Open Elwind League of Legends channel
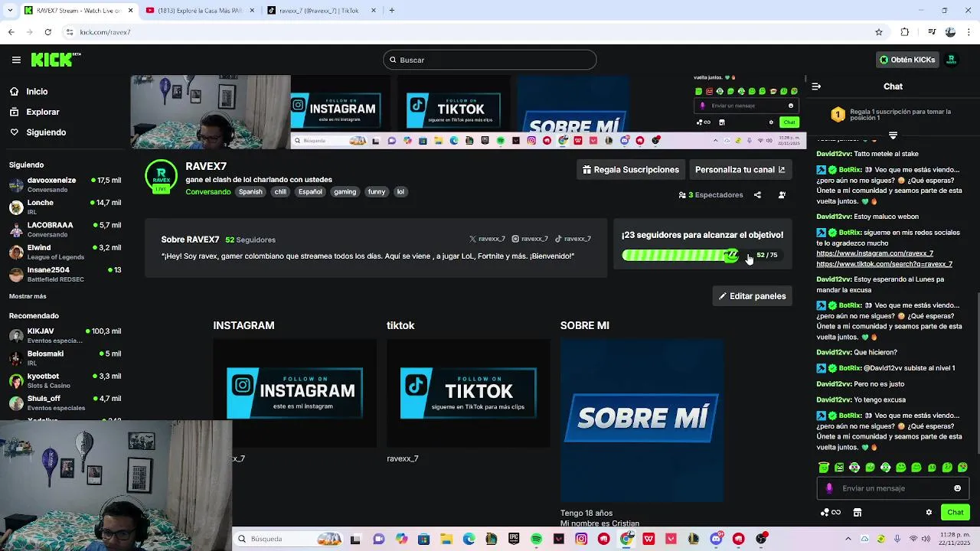Screen dimensions: 980x551 [x=65, y=252]
